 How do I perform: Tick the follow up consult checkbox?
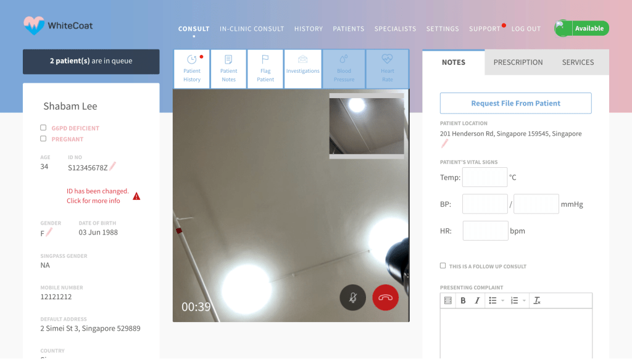point(443,266)
